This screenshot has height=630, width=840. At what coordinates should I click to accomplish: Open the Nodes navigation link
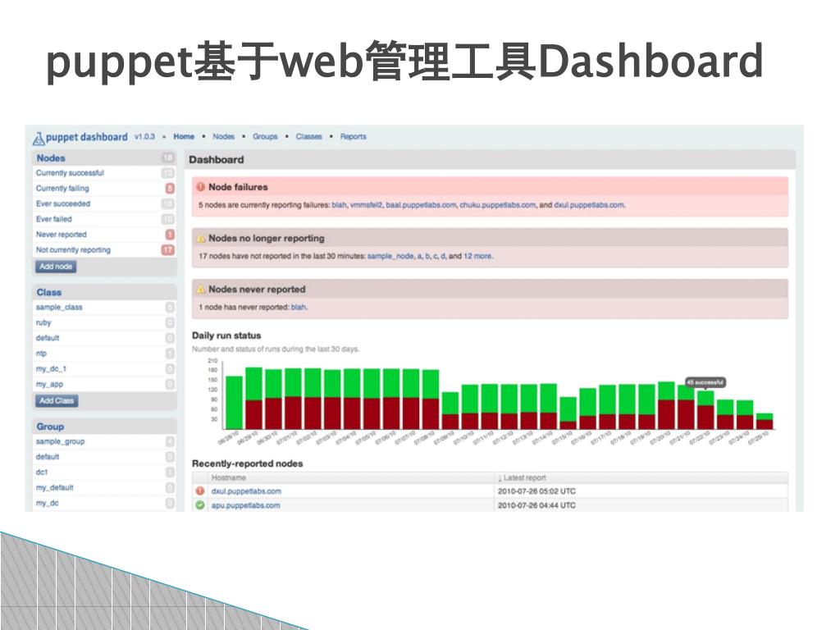point(223,137)
